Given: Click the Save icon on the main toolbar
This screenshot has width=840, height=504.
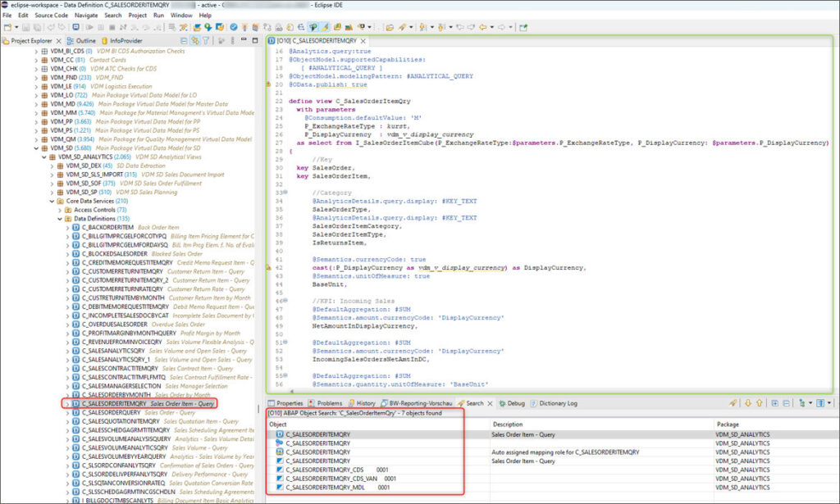Looking at the screenshot, I should pyautogui.click(x=25, y=27).
